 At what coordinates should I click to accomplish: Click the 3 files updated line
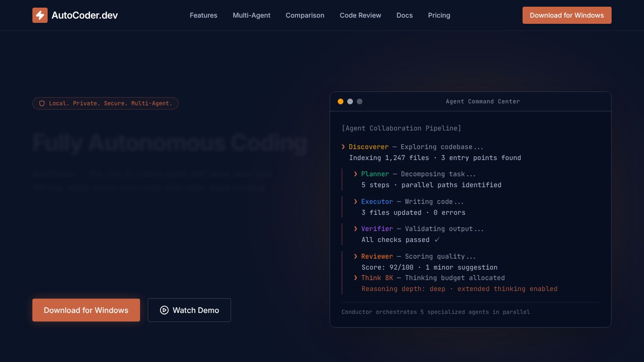413,212
